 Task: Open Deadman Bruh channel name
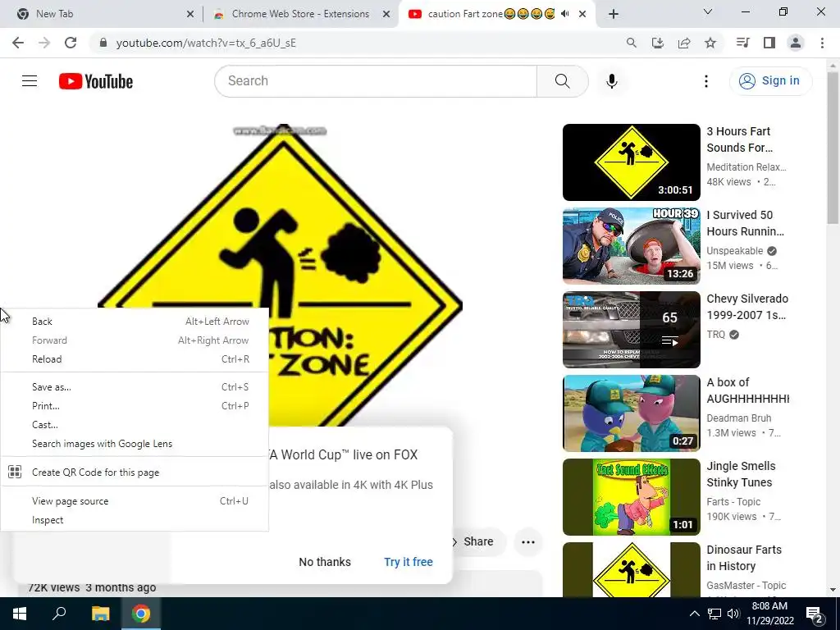(739, 418)
